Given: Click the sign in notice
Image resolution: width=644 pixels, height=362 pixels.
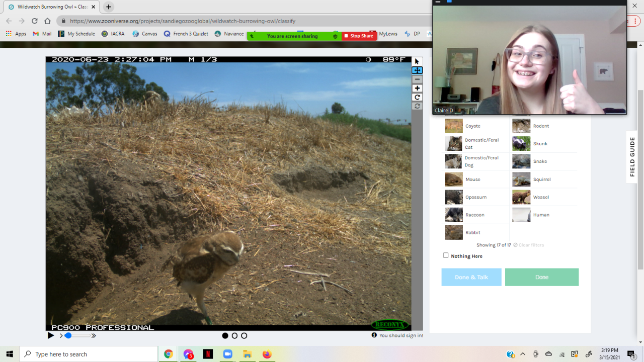Looking at the screenshot, I should (x=397, y=335).
